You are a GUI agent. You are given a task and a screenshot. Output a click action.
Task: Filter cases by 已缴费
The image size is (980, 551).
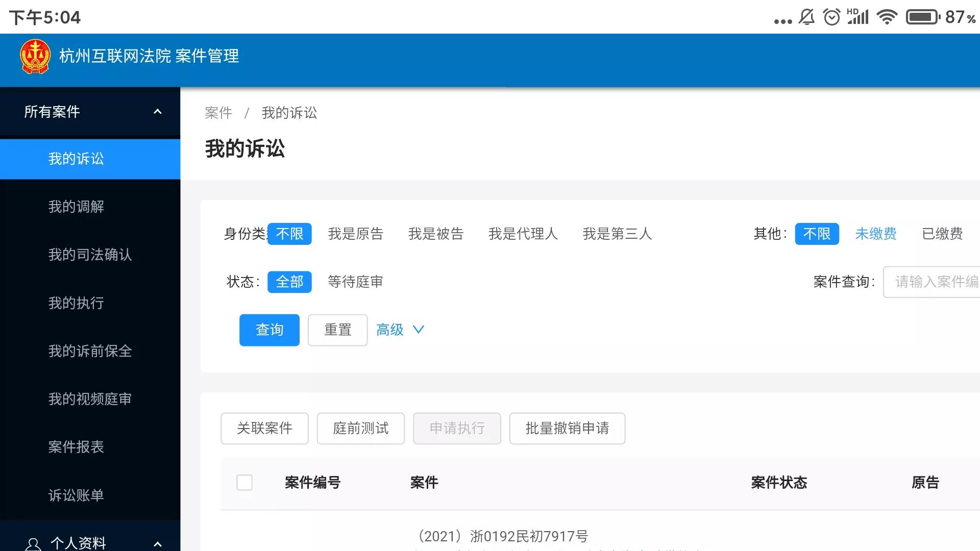[942, 234]
